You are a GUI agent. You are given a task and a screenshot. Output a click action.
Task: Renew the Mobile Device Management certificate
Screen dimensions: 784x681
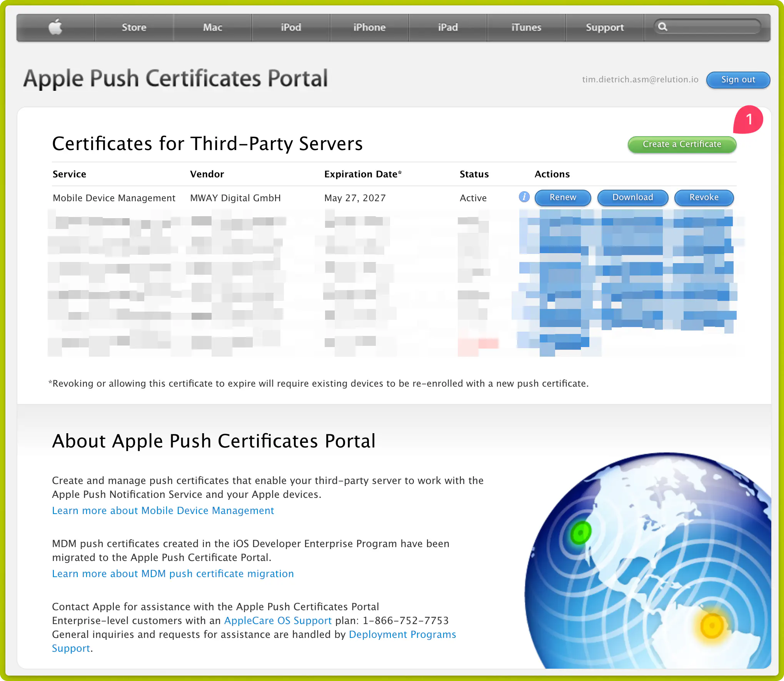point(563,197)
